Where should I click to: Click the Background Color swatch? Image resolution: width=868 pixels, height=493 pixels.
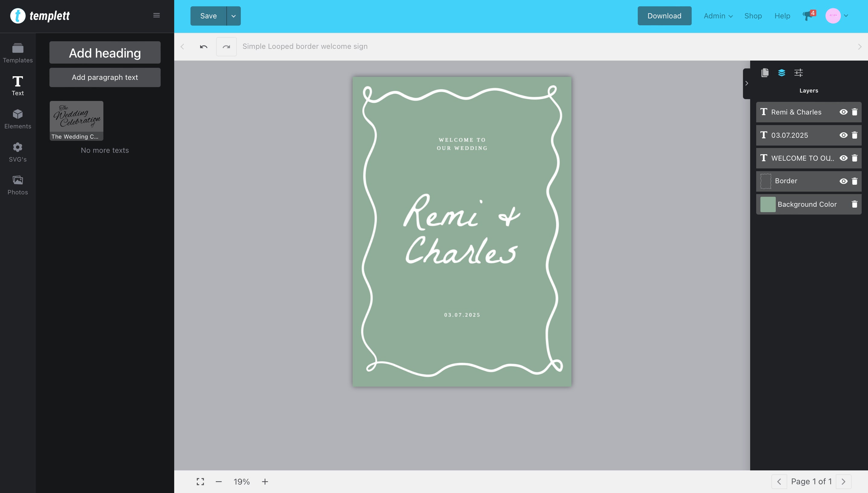(767, 204)
